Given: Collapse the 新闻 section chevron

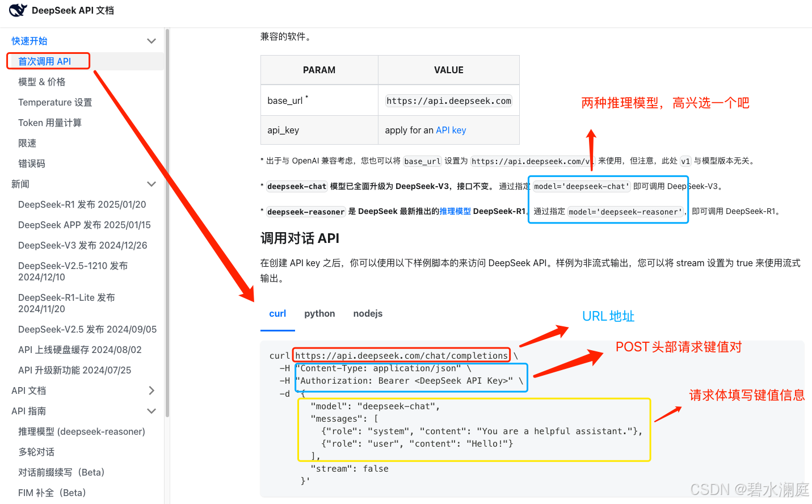Looking at the screenshot, I should point(152,184).
